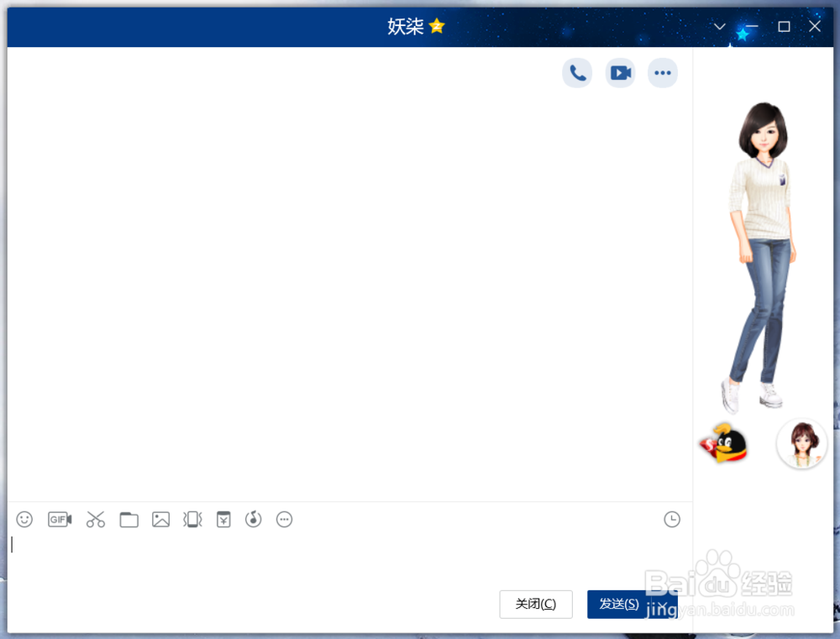Start a voice call
840x639 pixels.
tap(577, 73)
